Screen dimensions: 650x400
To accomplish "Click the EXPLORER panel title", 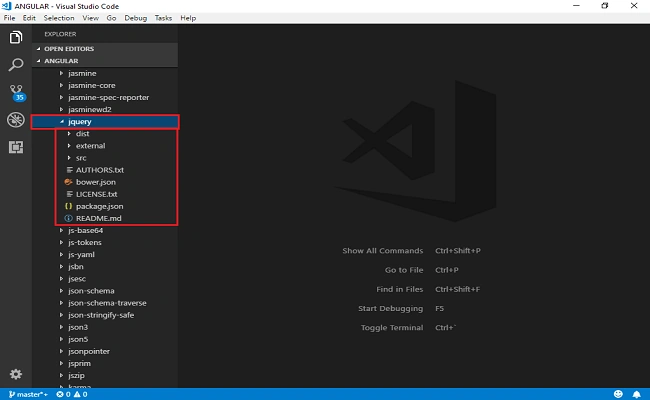I will click(60, 34).
